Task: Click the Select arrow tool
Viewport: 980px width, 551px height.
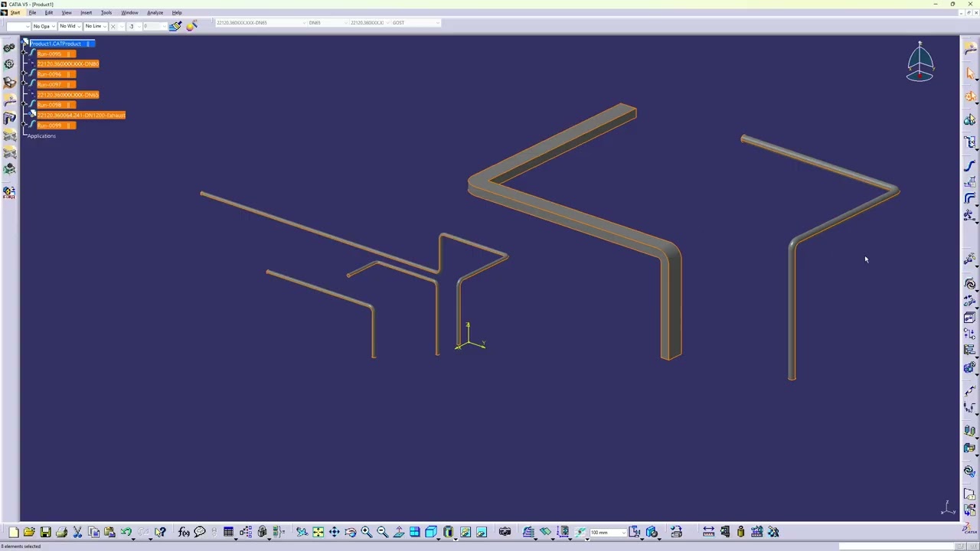Action: point(970,73)
